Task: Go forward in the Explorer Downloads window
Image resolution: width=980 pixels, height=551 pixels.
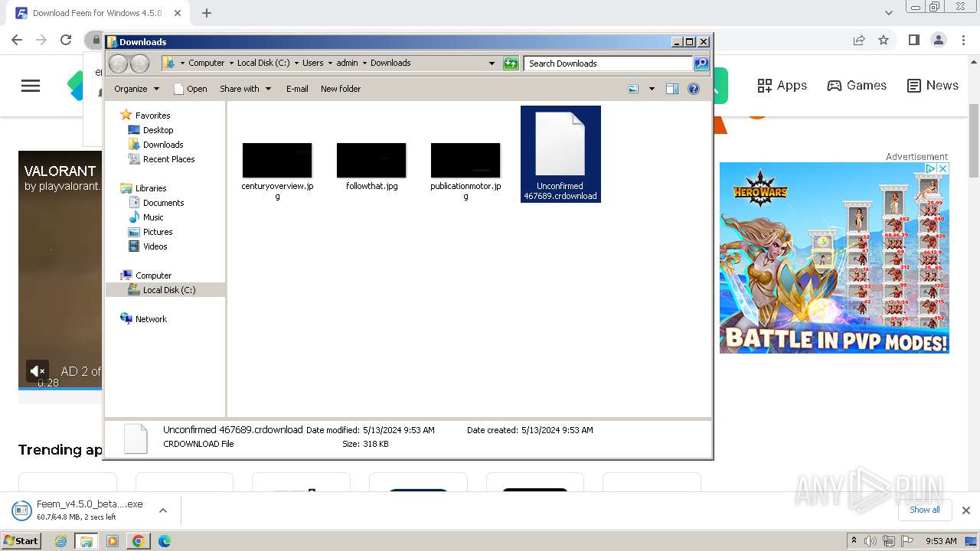Action: click(x=139, y=64)
